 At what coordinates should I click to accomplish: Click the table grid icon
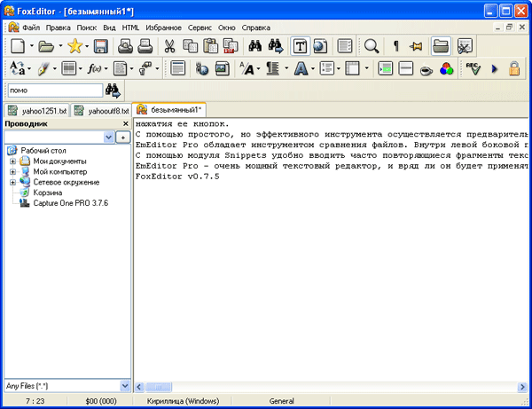point(69,68)
